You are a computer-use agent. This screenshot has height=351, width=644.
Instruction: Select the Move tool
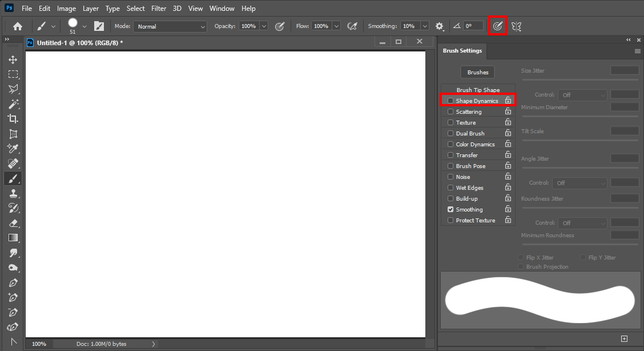pyautogui.click(x=13, y=59)
